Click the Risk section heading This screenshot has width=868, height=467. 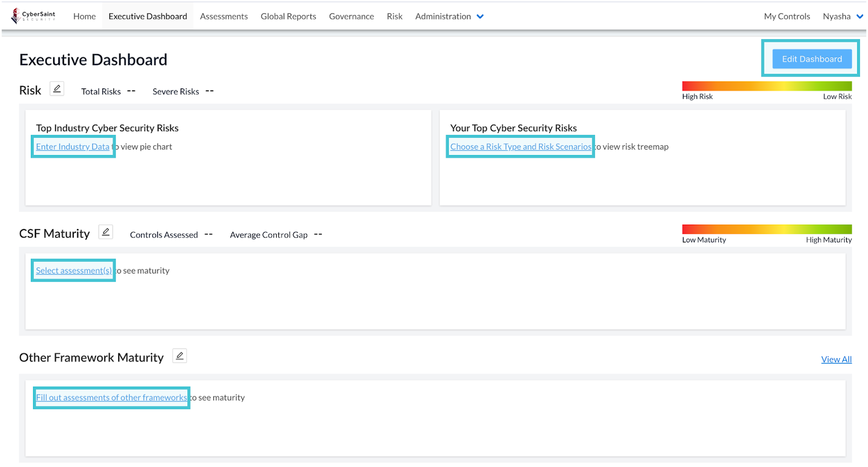click(30, 90)
